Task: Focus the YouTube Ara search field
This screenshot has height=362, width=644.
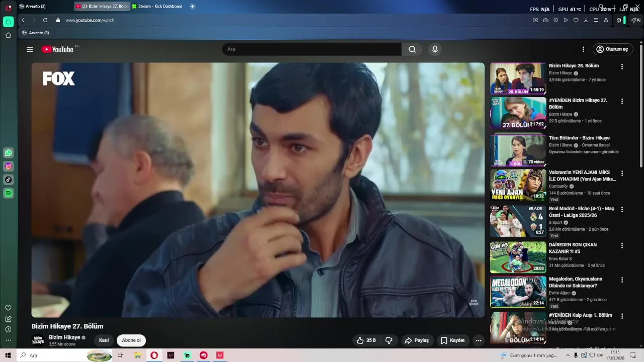Action: 312,49
